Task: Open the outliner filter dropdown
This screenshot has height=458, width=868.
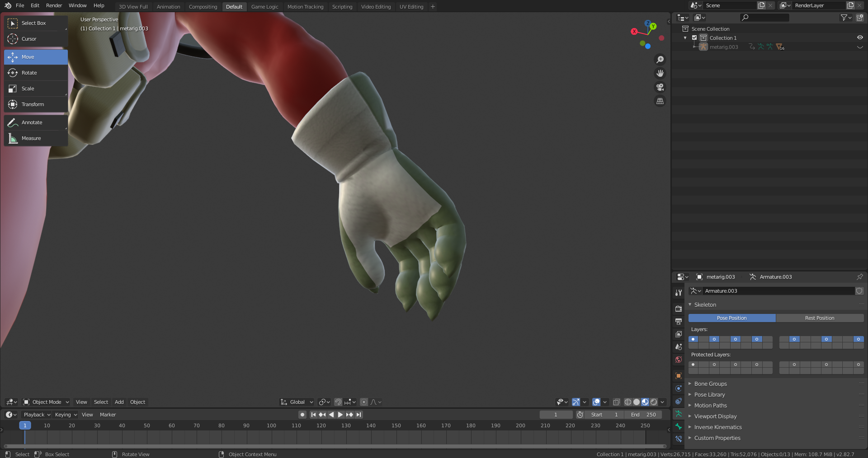Action: 846,18
